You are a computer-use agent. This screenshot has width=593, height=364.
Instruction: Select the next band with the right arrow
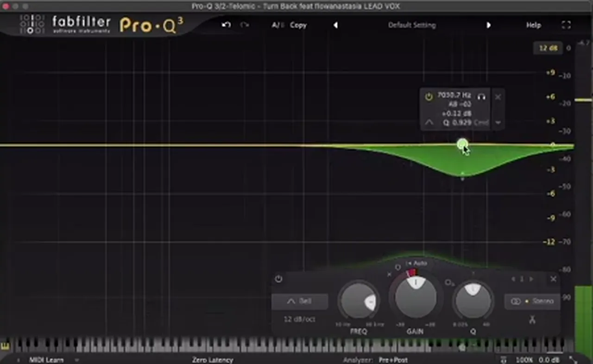coord(531,279)
